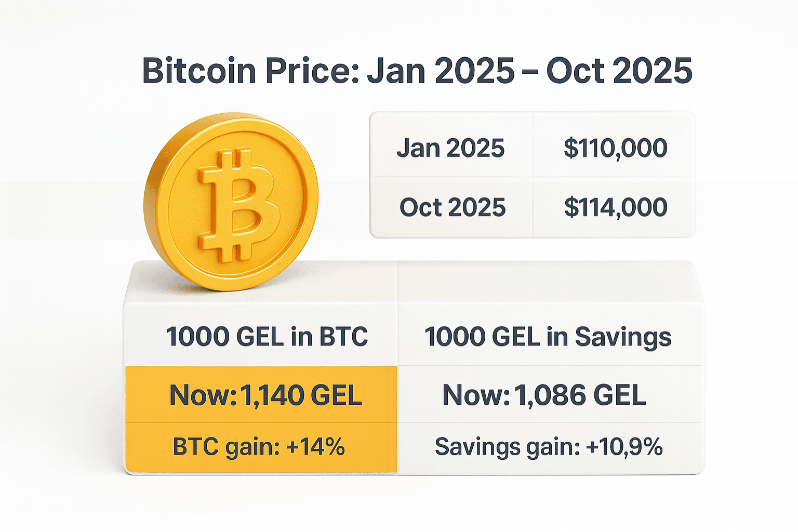
Task: Select the $114,000 price cell
Action: pyautogui.click(x=616, y=207)
